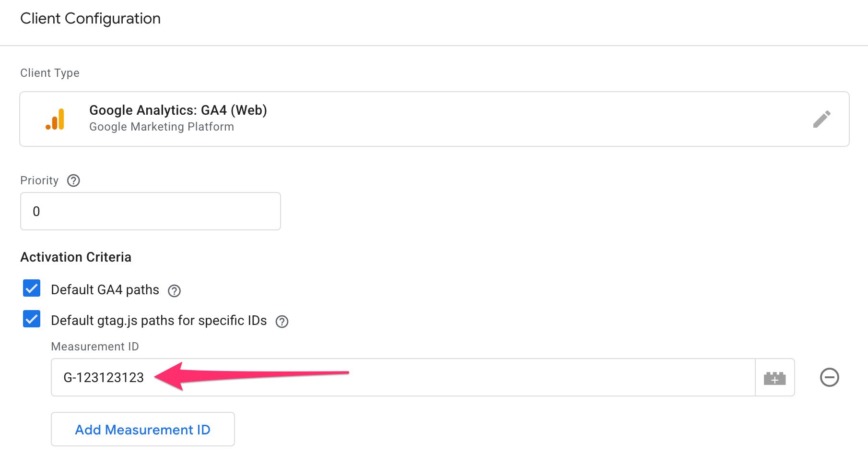
Task: Click the Client Configuration heading
Action: [90, 19]
